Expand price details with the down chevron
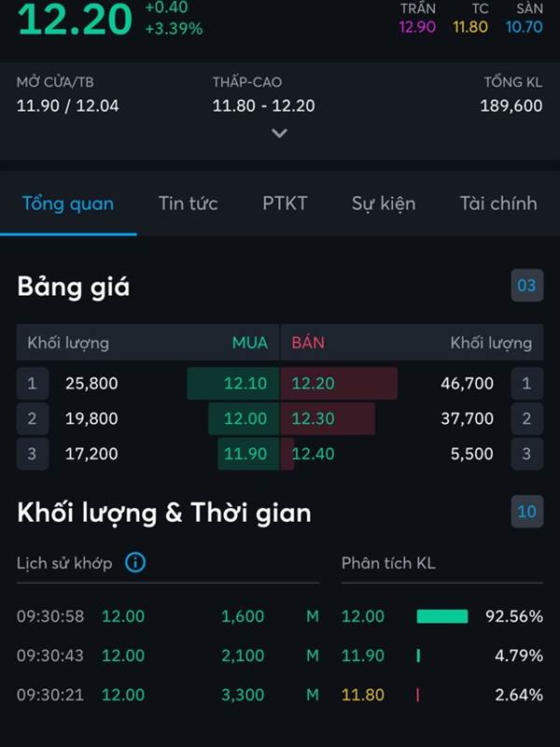The height and width of the screenshot is (747, 560). (x=279, y=133)
